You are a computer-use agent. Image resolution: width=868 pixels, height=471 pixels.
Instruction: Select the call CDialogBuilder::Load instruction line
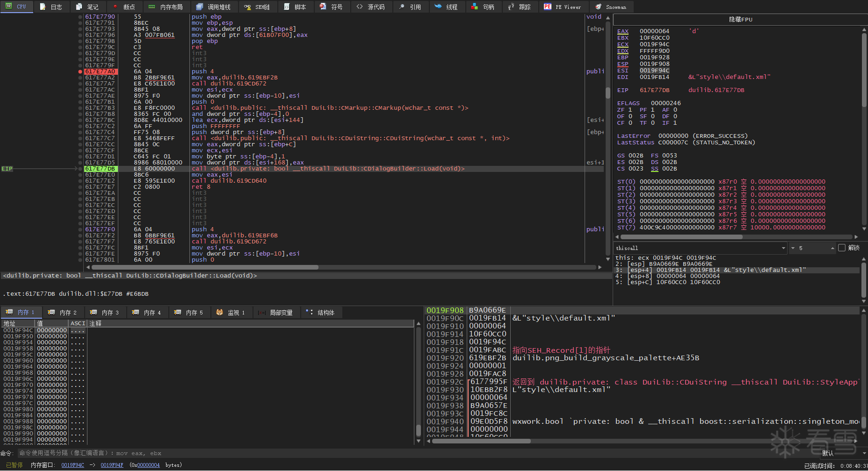344,169
